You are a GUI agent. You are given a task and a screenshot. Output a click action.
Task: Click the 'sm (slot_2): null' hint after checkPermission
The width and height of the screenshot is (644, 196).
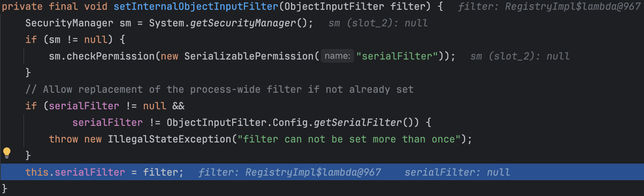[x=520, y=56]
